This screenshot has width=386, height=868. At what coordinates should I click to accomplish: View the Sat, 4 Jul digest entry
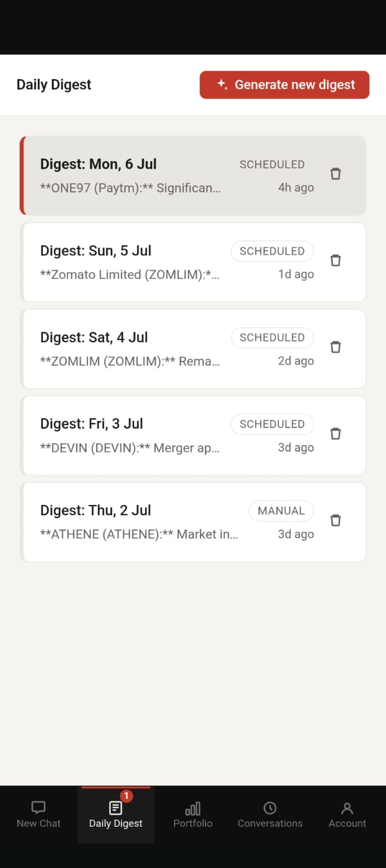coord(193,349)
